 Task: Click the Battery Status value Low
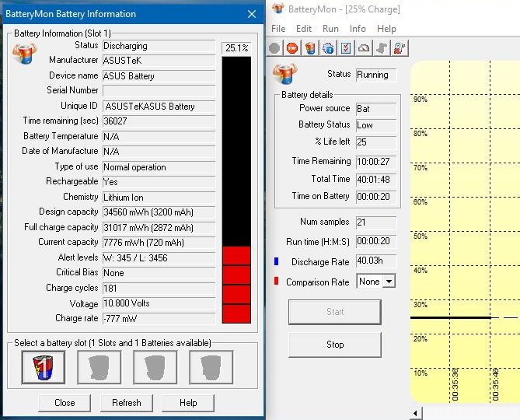(x=376, y=125)
